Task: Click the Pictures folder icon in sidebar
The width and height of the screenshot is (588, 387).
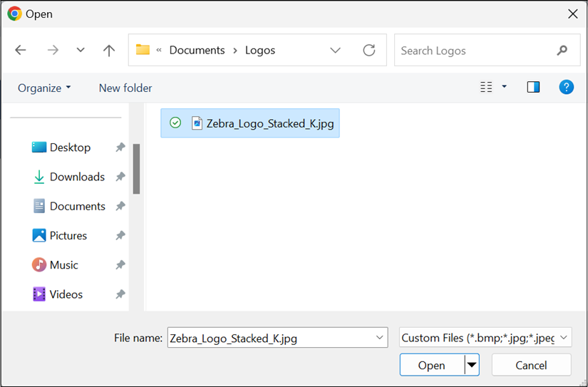Action: tap(39, 235)
